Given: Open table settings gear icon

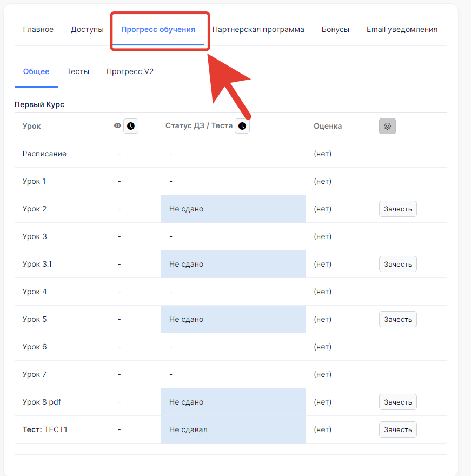Looking at the screenshot, I should (387, 126).
